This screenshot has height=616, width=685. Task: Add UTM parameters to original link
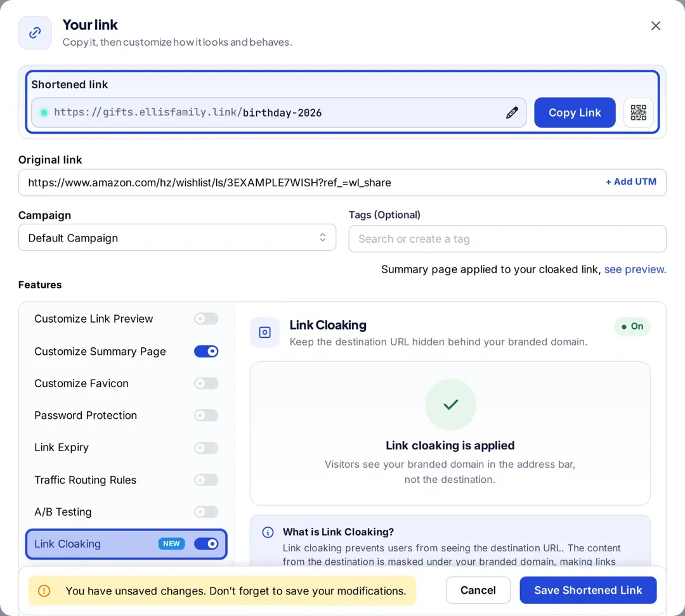click(x=631, y=182)
